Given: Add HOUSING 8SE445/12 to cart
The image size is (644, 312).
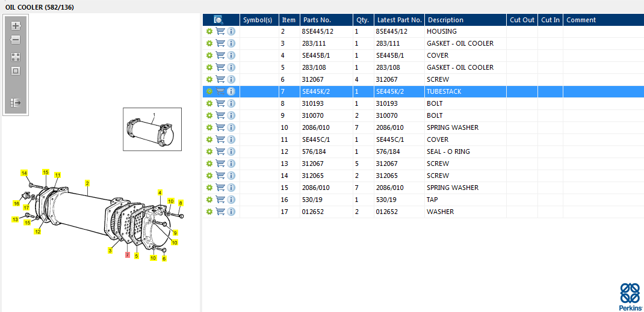Looking at the screenshot, I should tap(220, 31).
